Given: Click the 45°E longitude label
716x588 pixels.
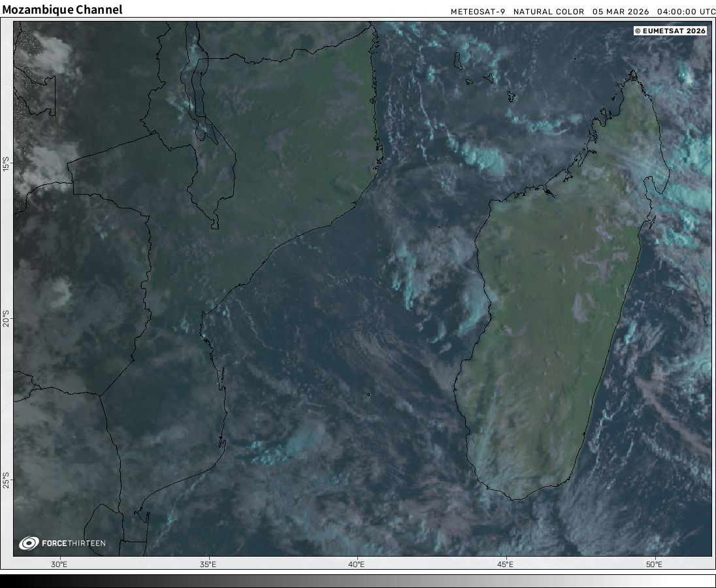Looking at the screenshot, I should click(505, 564).
